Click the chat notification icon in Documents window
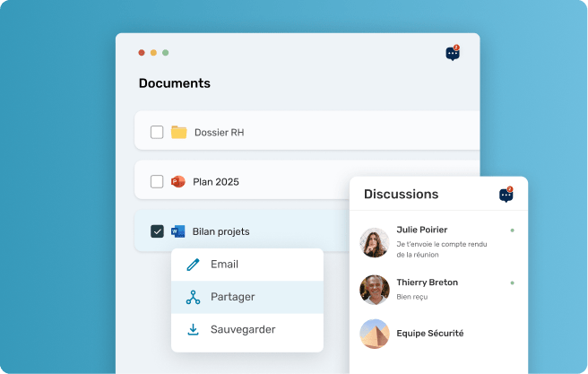The image size is (588, 374). 453,54
